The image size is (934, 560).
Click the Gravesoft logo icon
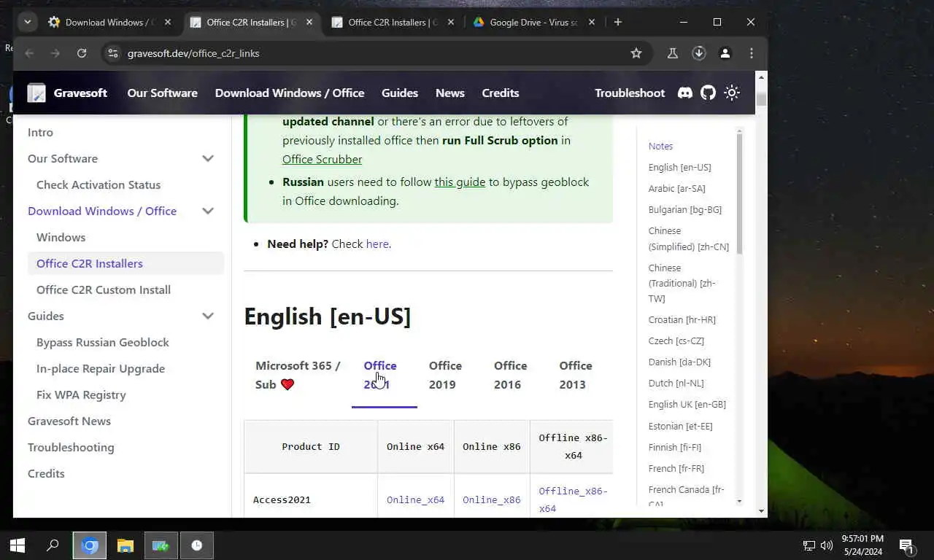click(36, 93)
